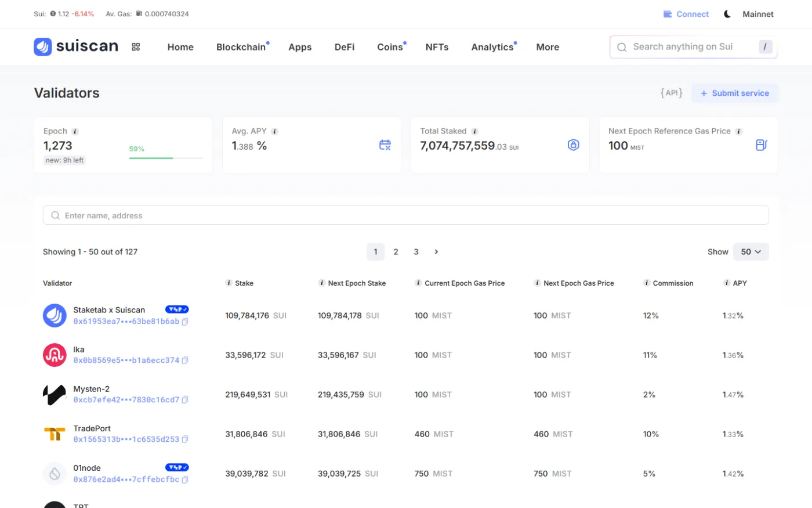Go to validators page 2

tap(396, 252)
